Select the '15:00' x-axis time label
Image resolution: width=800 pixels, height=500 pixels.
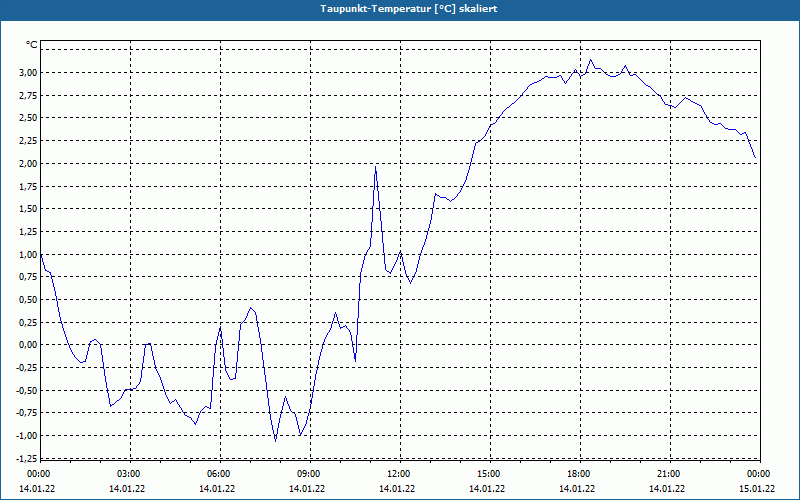pos(488,474)
